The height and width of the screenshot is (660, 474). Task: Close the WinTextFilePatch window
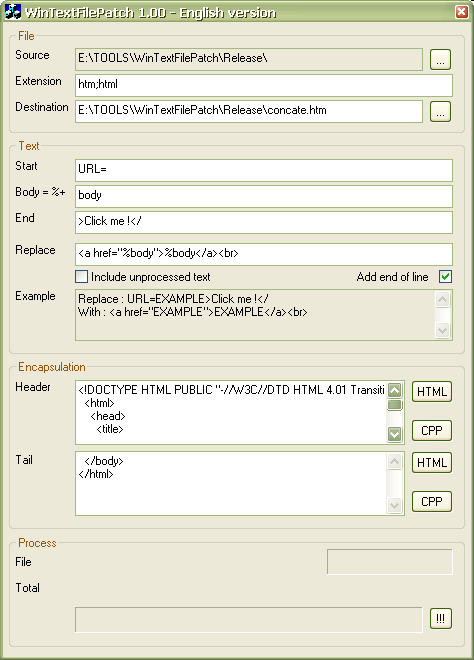click(461, 12)
